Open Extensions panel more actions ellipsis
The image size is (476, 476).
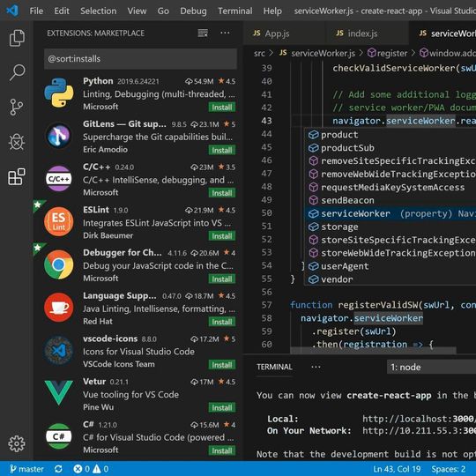(225, 33)
